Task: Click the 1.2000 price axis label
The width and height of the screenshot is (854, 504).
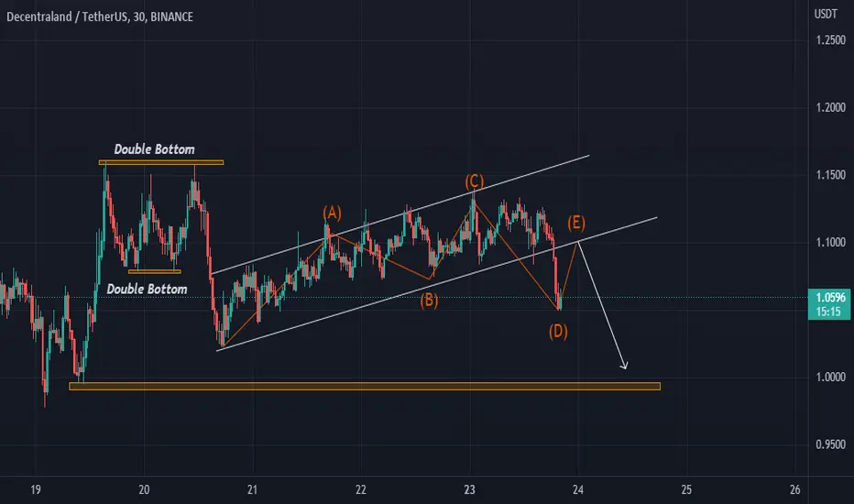Action: pos(830,107)
